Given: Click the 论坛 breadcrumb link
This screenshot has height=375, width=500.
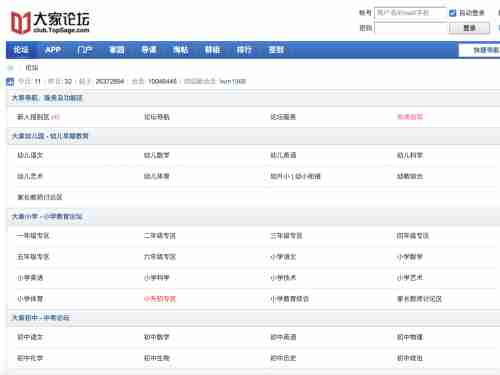Looking at the screenshot, I should pos(32,68).
